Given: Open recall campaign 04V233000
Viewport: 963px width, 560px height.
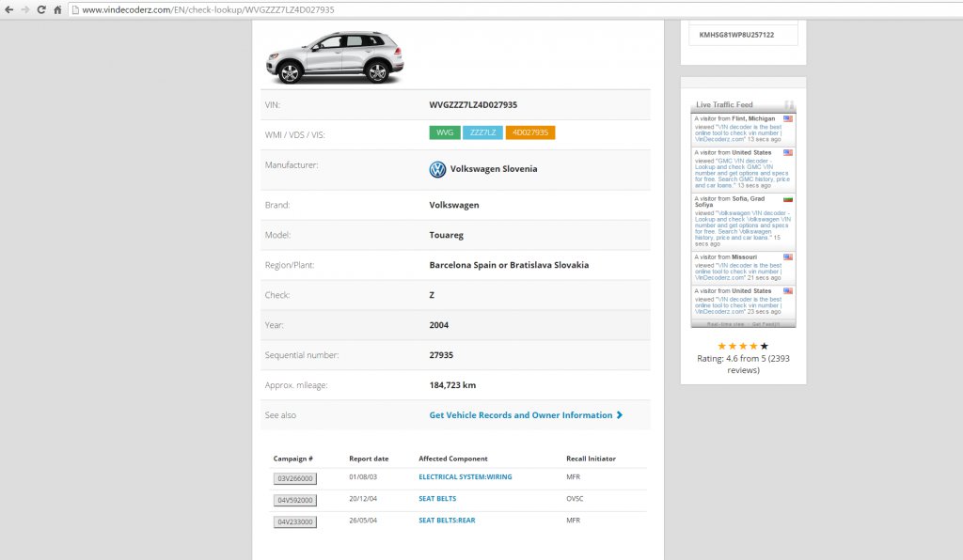Looking at the screenshot, I should [x=295, y=522].
